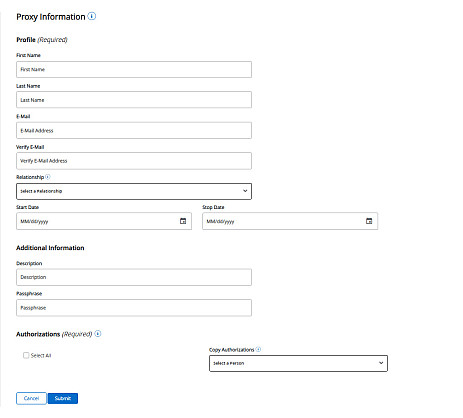Screen dimensions: 463x418
Task: Select the E-Mail Address field
Action: [x=134, y=130]
